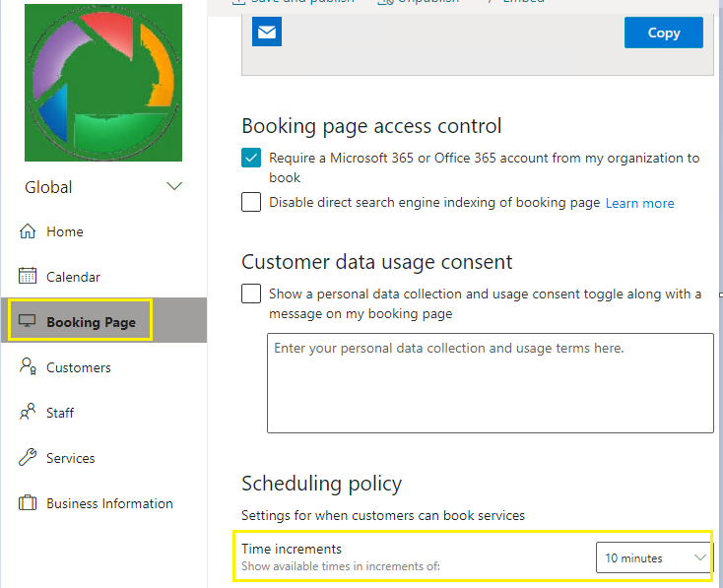Navigate to Staff section
The image size is (723, 588).
[103, 412]
